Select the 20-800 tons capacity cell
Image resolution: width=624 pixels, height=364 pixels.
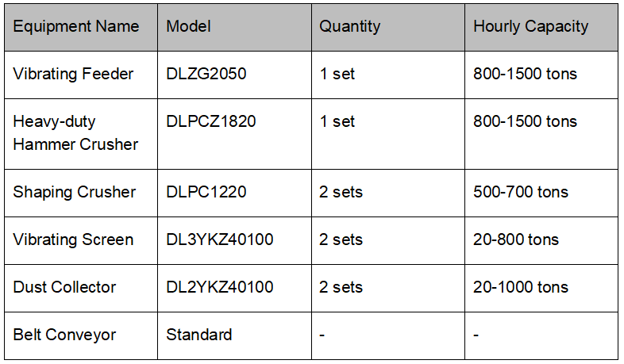(x=516, y=239)
